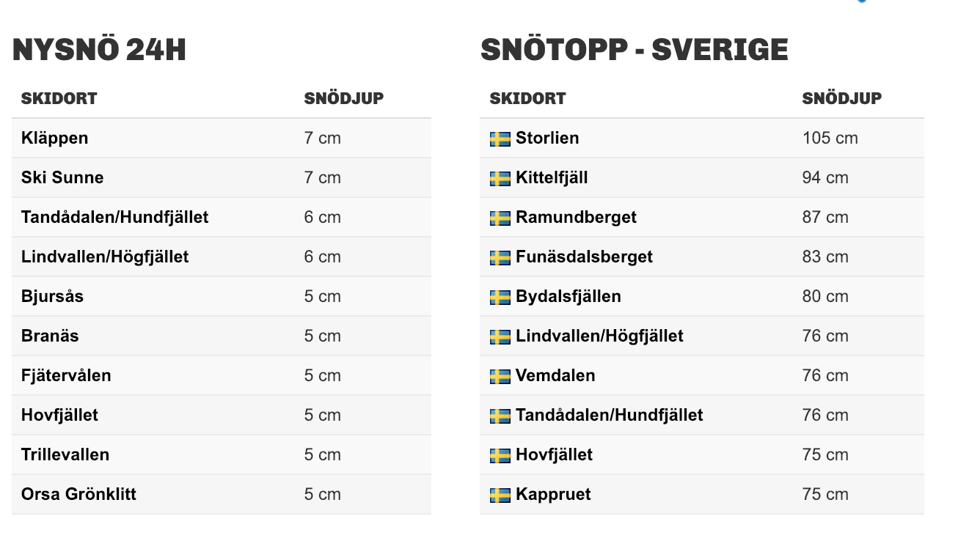Click the Storlien resort name
Viewport: 958px width, 560px height.
click(x=547, y=138)
